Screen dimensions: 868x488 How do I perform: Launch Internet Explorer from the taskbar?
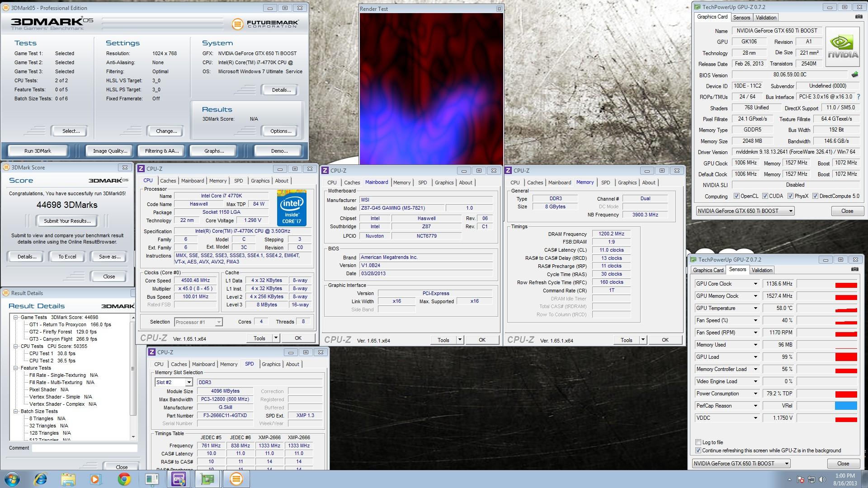click(41, 479)
